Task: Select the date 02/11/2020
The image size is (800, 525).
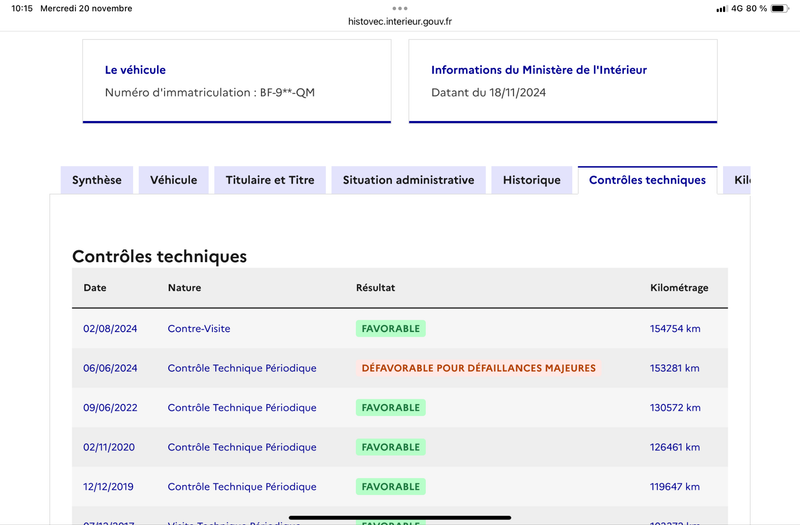Action: click(x=109, y=447)
